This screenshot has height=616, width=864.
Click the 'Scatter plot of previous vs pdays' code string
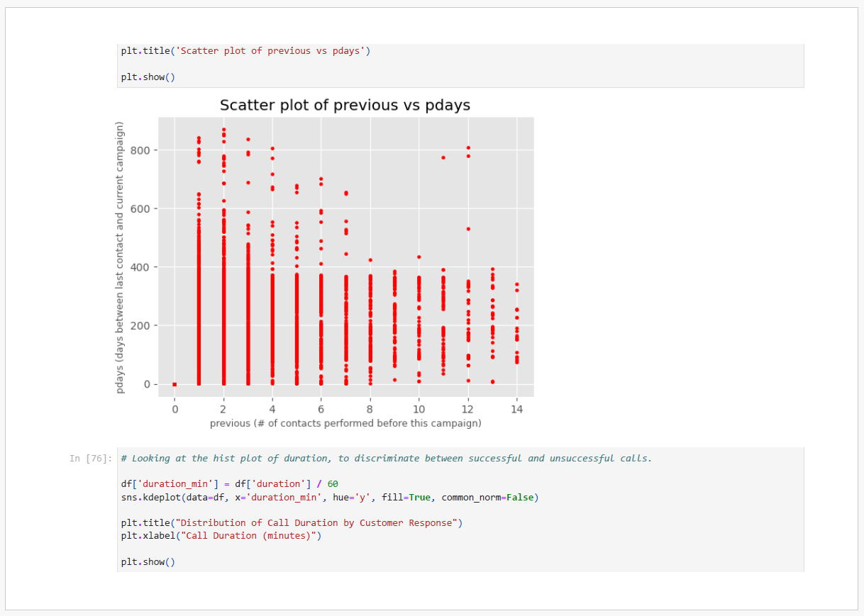click(x=273, y=51)
